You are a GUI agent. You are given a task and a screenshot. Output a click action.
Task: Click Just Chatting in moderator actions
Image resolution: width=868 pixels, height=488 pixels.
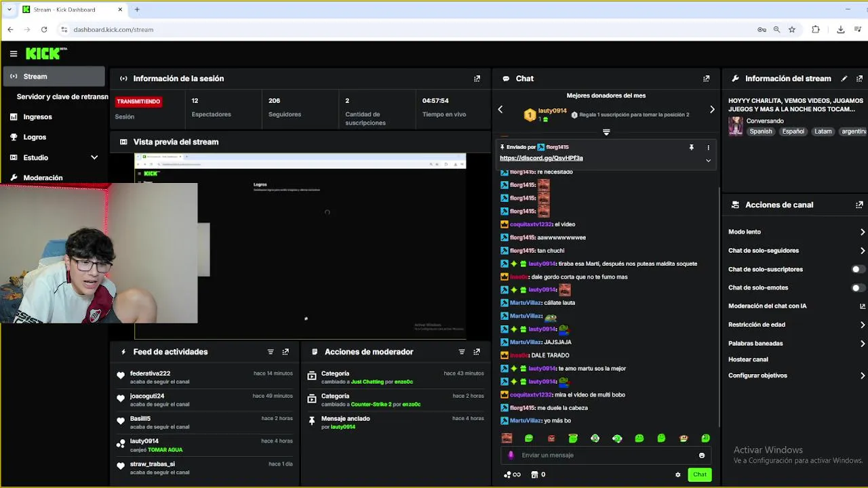point(368,382)
